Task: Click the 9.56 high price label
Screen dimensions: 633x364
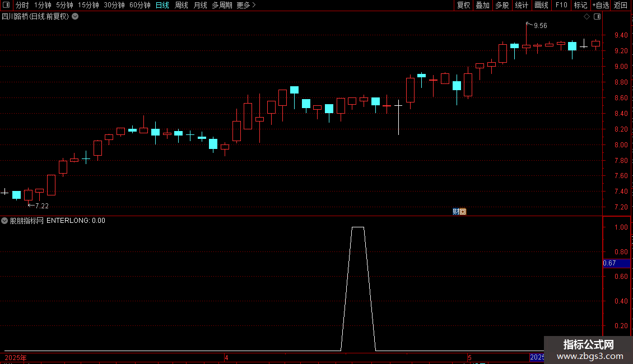Action: [540, 26]
